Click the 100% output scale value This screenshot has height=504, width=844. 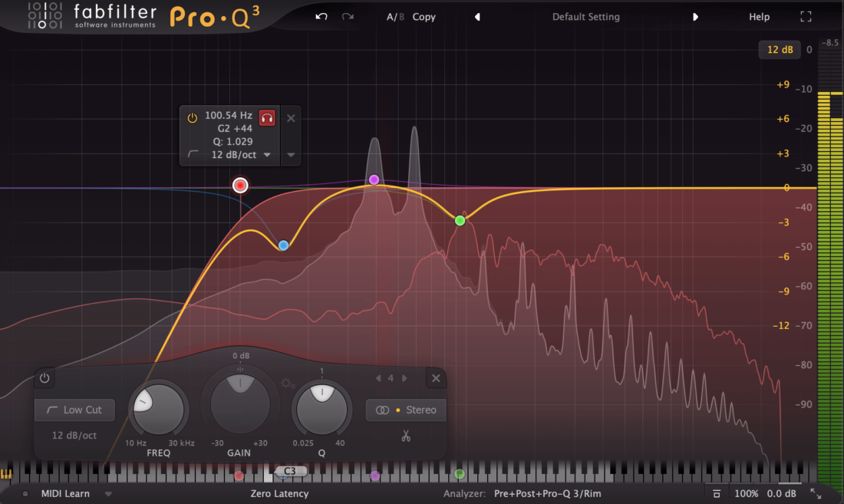coord(746,493)
